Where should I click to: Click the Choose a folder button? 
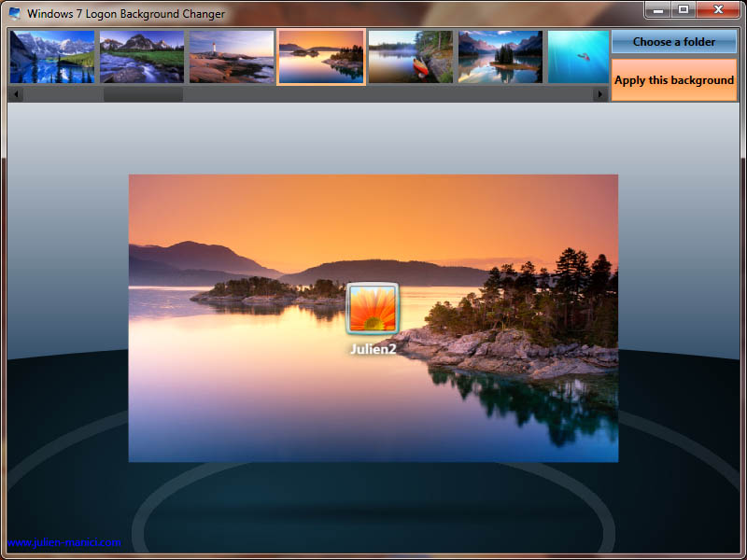(673, 41)
